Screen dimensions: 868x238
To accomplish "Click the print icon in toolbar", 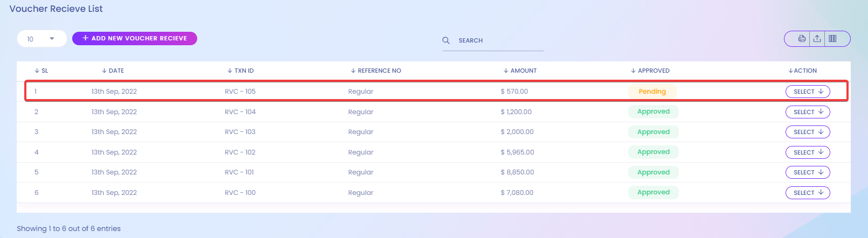I will pyautogui.click(x=802, y=39).
